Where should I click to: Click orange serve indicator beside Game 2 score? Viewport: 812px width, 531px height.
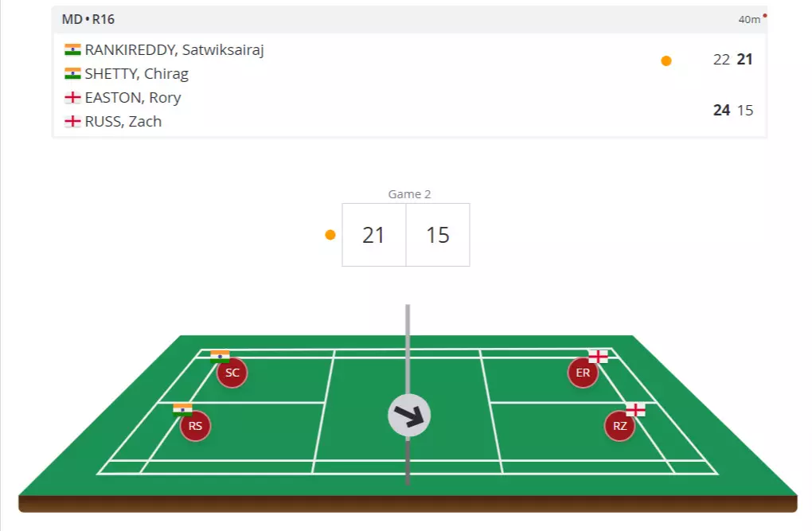(330, 235)
